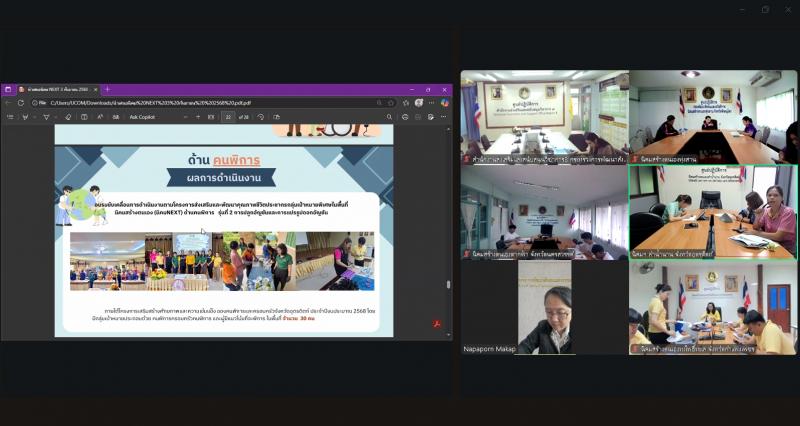Select the Draw tool in the PDF toolbar
The image size is (800, 426).
(46, 117)
